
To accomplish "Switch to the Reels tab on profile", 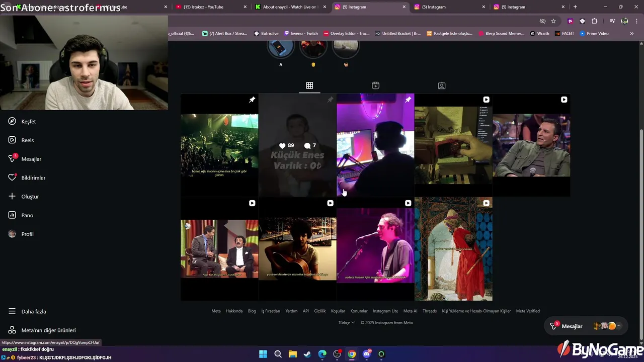I will (375, 85).
